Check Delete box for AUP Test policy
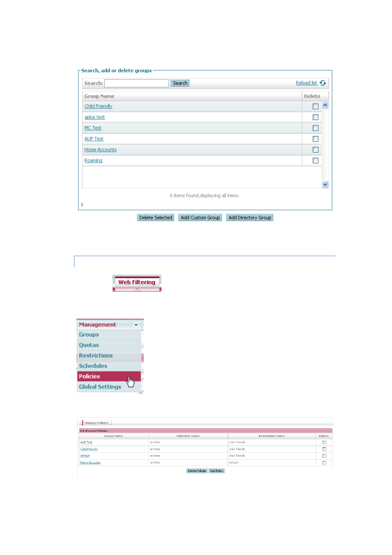392x555 pixels. [x=324, y=442]
